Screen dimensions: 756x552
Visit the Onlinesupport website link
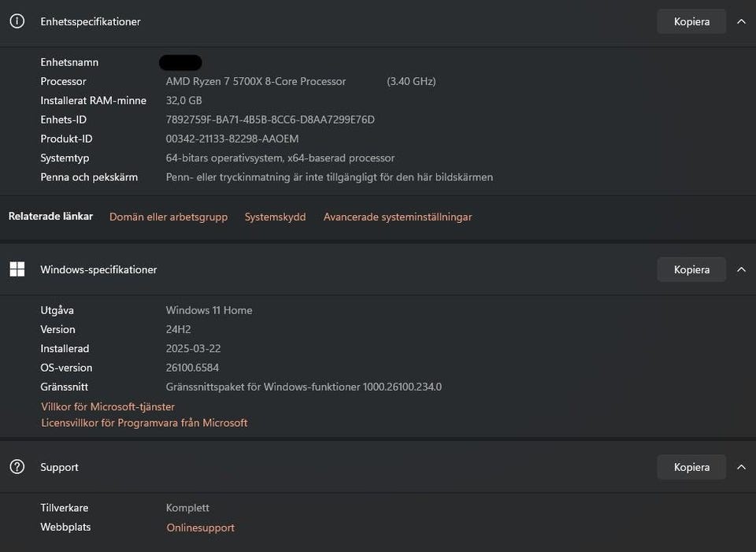point(200,528)
